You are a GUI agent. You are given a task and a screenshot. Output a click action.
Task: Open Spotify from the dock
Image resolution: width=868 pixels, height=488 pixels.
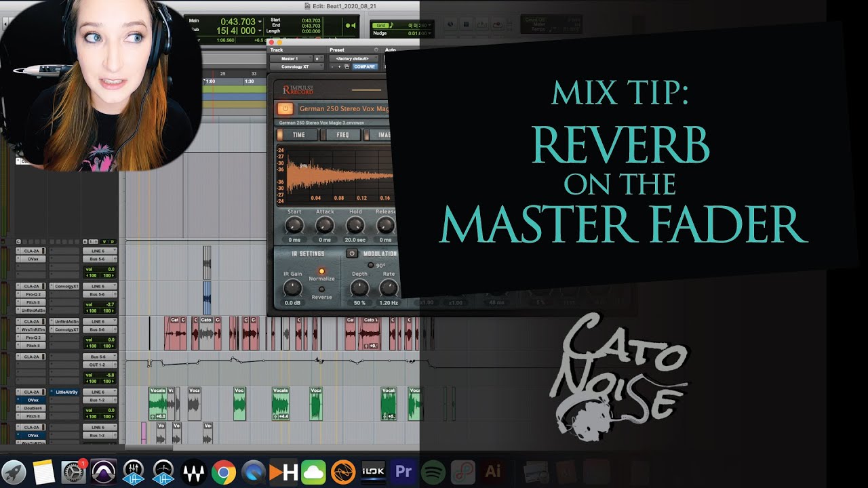[x=433, y=472]
